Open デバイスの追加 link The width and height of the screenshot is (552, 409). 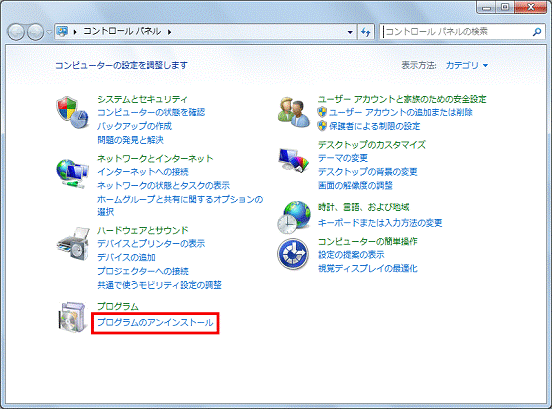click(126, 257)
